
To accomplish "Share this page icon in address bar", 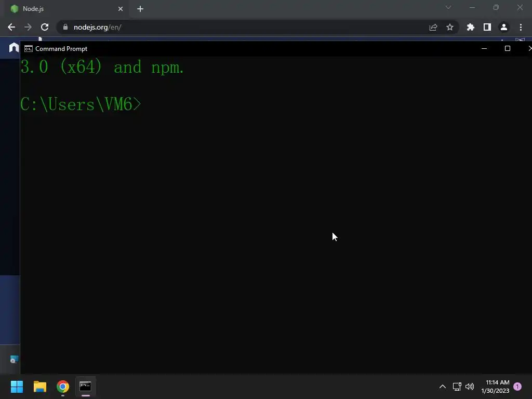I will point(433,27).
